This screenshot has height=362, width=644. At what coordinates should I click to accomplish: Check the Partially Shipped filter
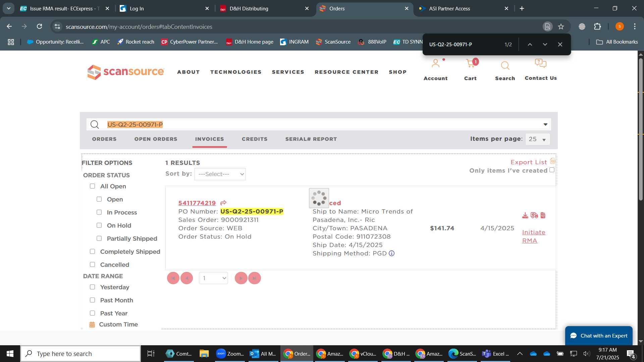pos(99,238)
